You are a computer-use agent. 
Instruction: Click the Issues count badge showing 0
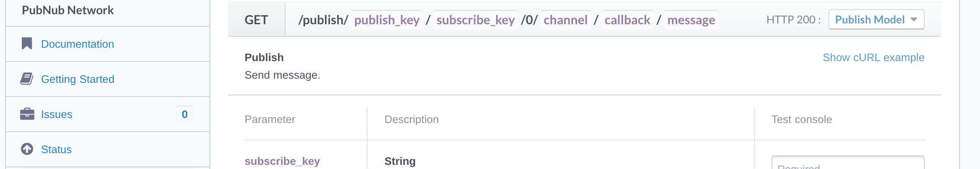[x=185, y=114]
